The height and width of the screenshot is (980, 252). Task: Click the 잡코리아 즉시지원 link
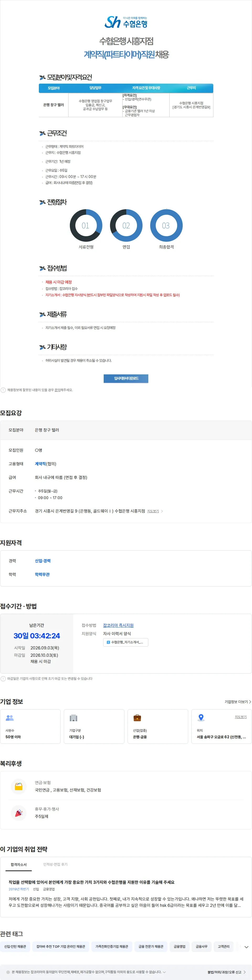(118, 625)
